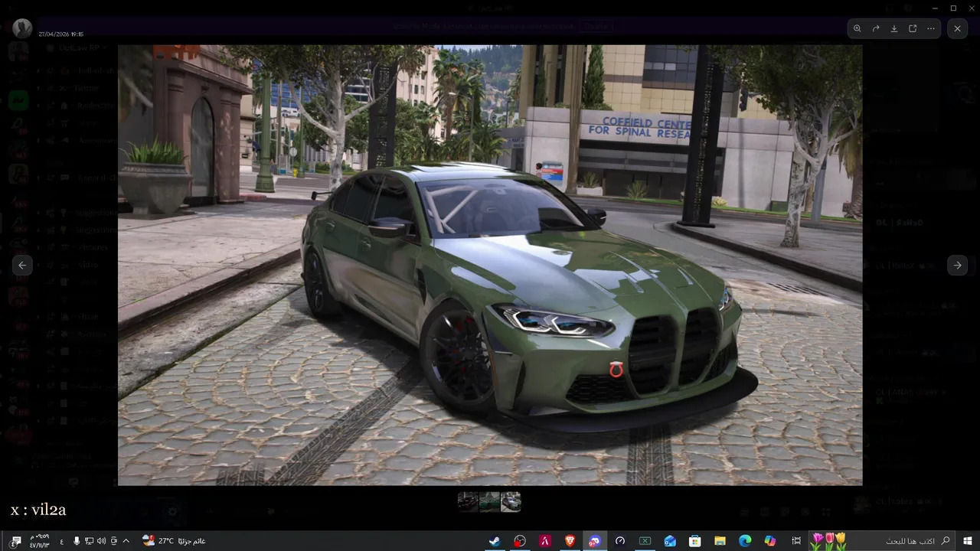Image resolution: width=980 pixels, height=551 pixels.
Task: Go to the previous image with left arrow
Action: tap(22, 265)
